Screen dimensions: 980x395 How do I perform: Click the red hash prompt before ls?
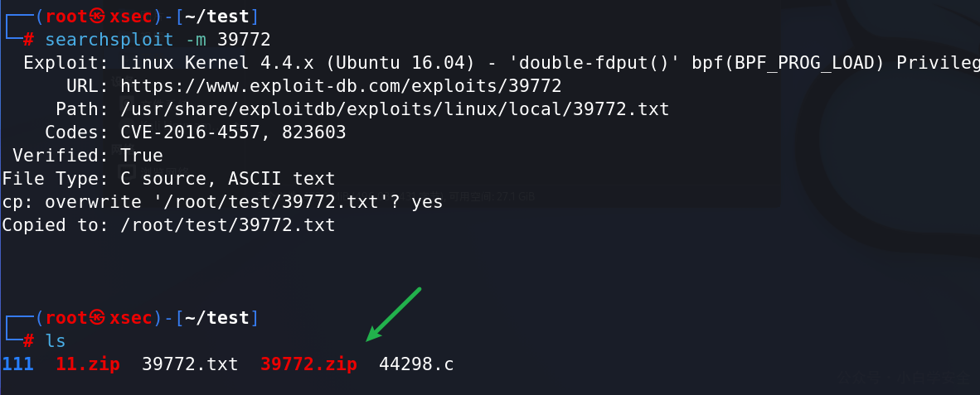point(29,341)
